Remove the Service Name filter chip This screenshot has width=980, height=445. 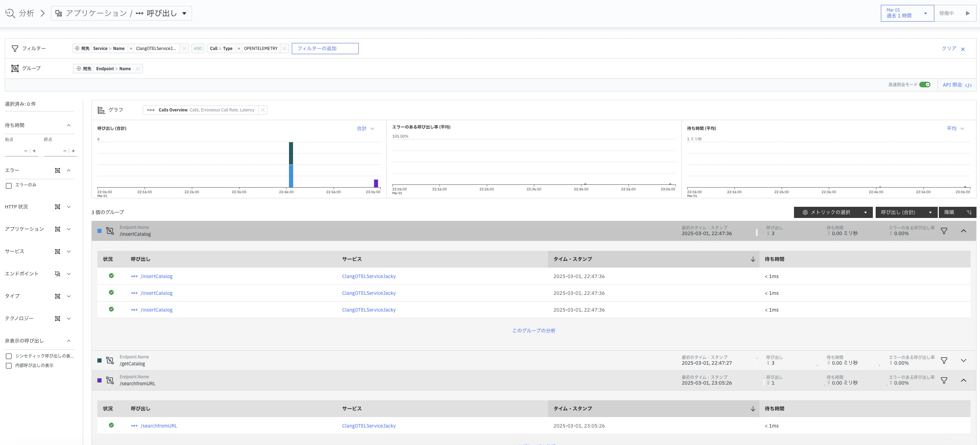tap(184, 48)
